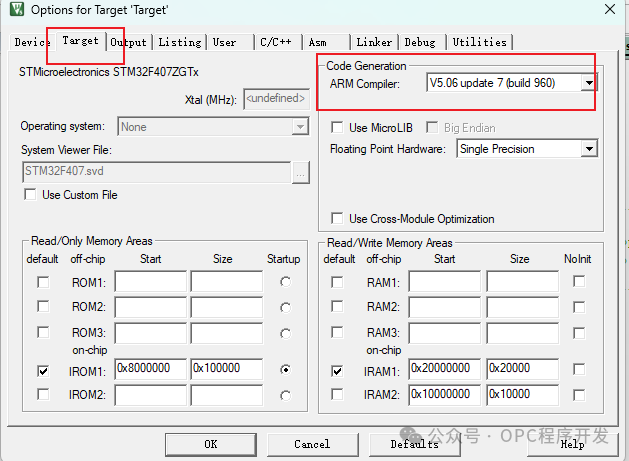
Task: Switch to the Utilities tab
Action: point(480,42)
